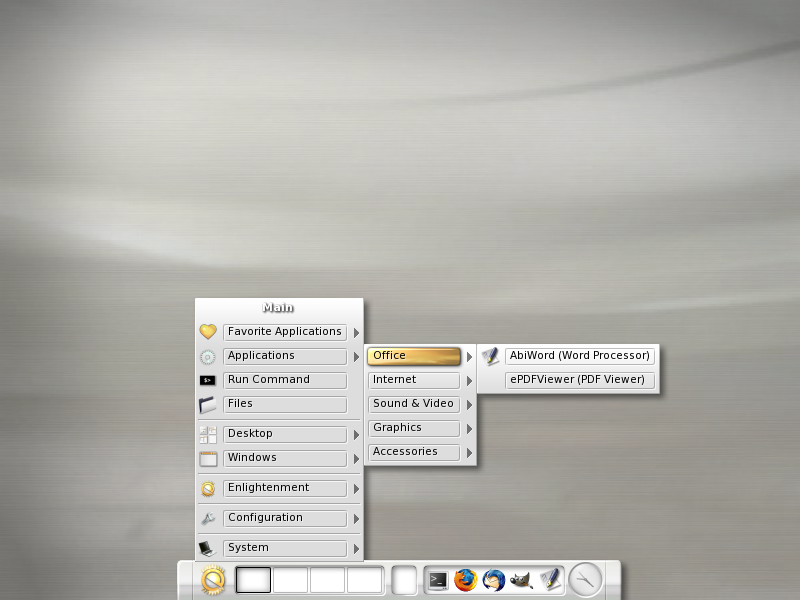Expand Office category arrow
Screen dimensions: 800x600
point(469,357)
